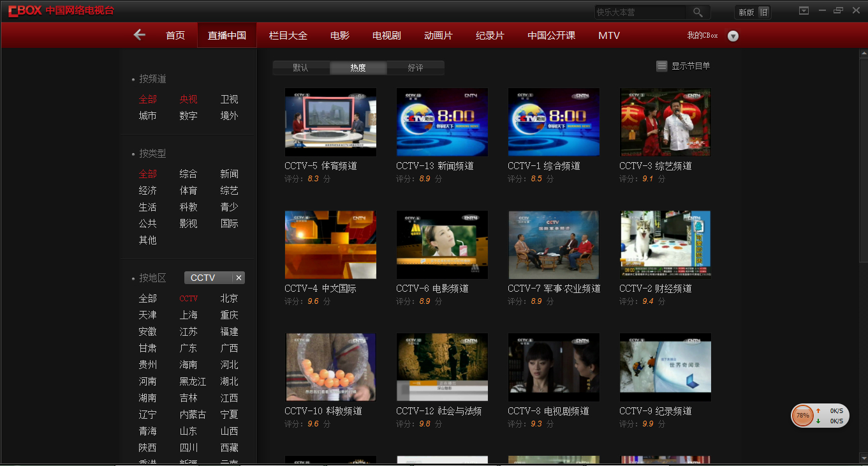Open the CCTV-3 综艺频道 thumbnail
Image resolution: width=868 pixels, height=466 pixels.
[x=665, y=122]
